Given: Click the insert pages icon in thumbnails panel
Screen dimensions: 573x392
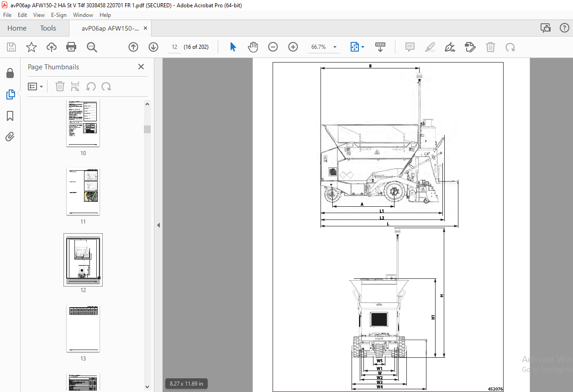Looking at the screenshot, I should [75, 86].
